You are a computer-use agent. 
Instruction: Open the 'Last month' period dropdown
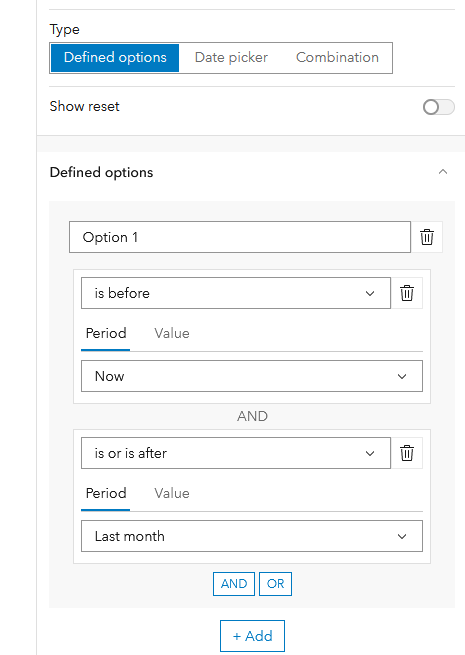coord(252,536)
